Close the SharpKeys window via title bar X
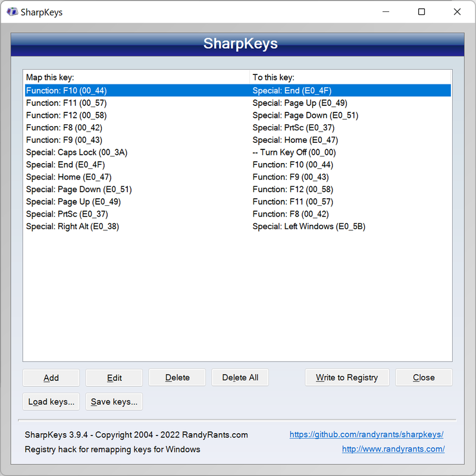 457,12
